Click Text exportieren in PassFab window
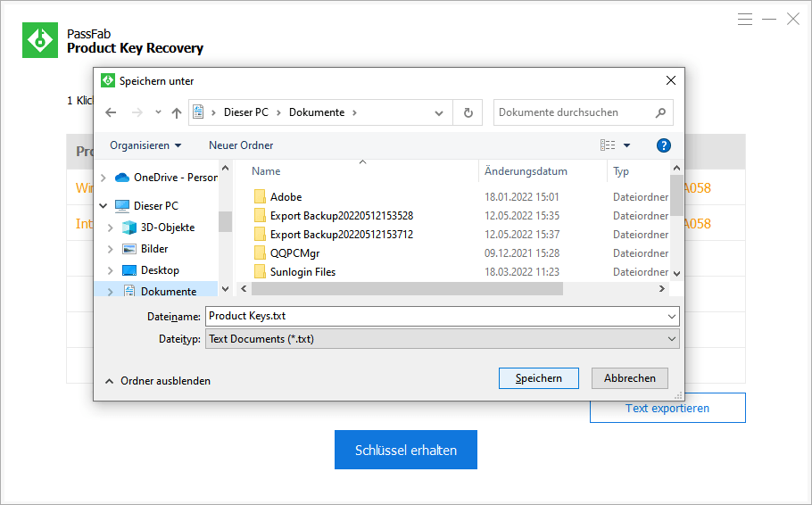Screen dimensions: 812x505 pos(667,408)
